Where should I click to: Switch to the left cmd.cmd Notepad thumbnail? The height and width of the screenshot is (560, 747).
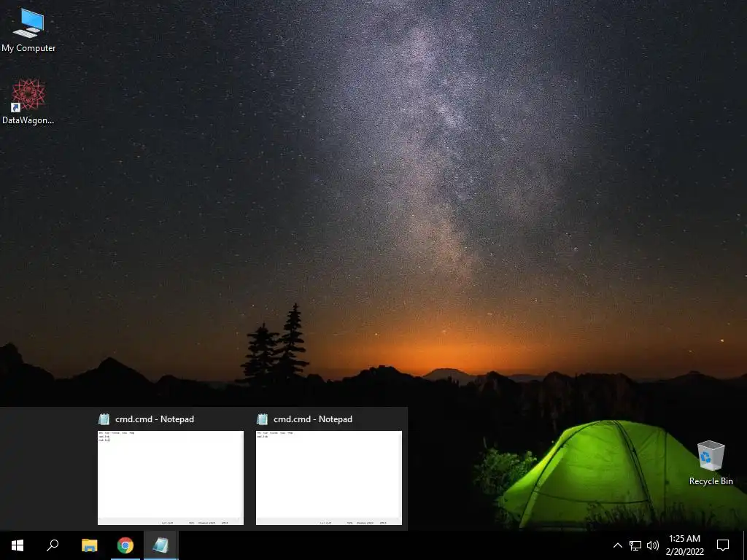171,478
